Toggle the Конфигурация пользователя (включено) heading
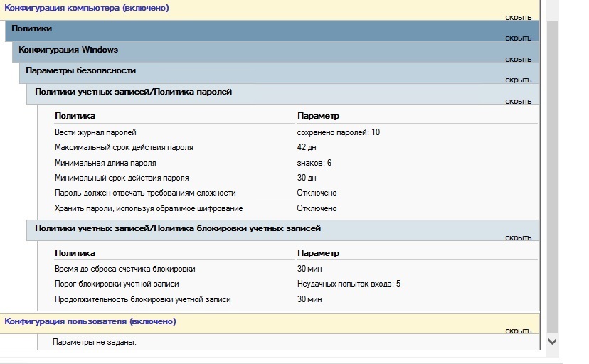The width and height of the screenshot is (589, 364). click(x=90, y=321)
